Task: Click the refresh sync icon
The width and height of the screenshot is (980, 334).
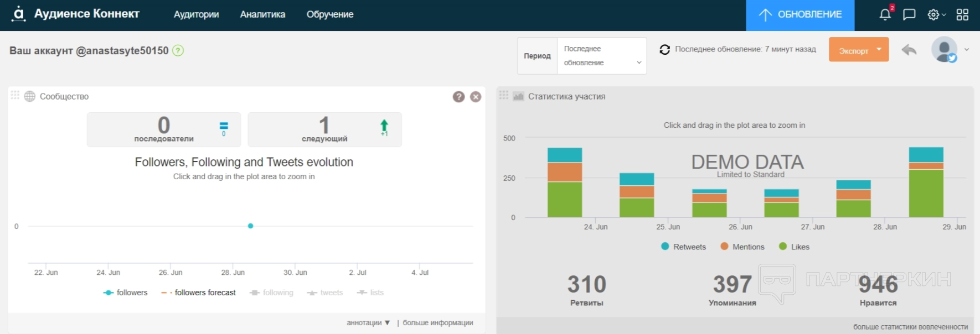Action: [664, 50]
